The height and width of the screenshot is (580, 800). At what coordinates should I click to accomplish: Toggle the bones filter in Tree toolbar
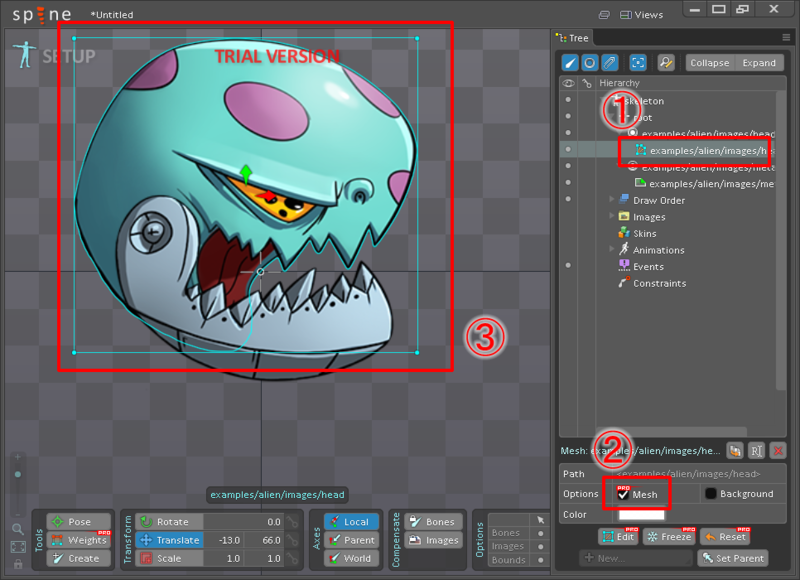tap(570, 63)
